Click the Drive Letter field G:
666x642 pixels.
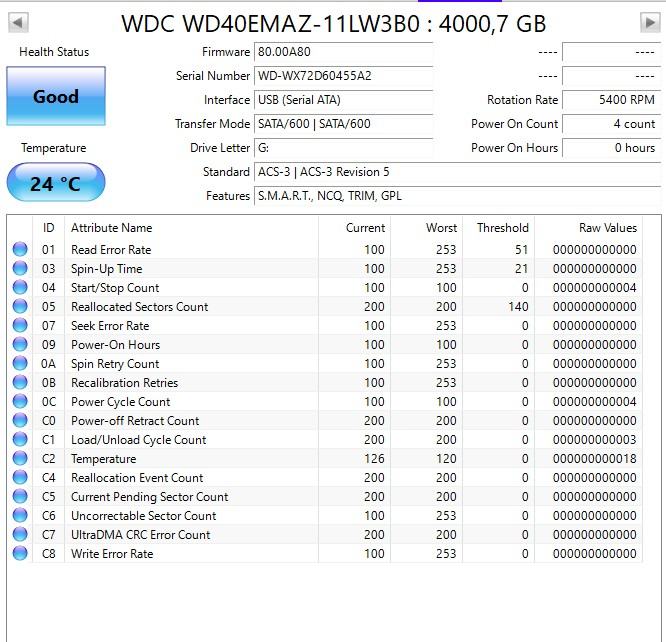click(x=343, y=148)
